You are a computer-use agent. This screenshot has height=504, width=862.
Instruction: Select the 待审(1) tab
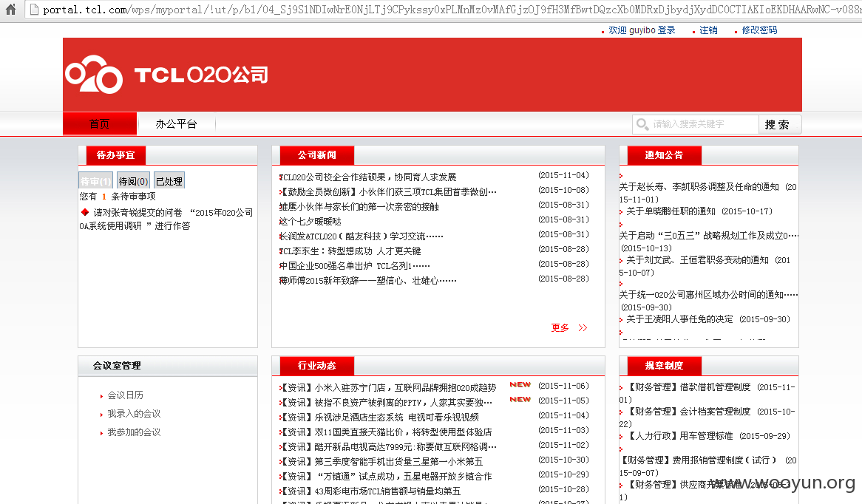95,181
